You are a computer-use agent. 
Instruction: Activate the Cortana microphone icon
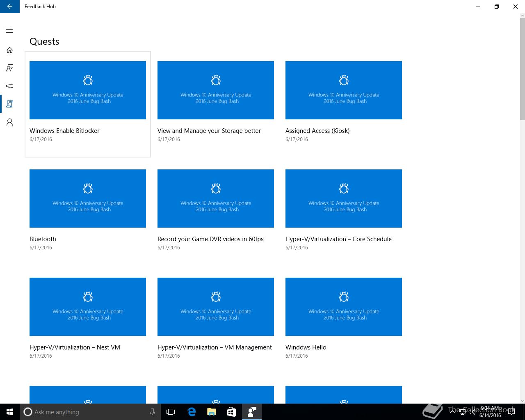click(x=152, y=412)
